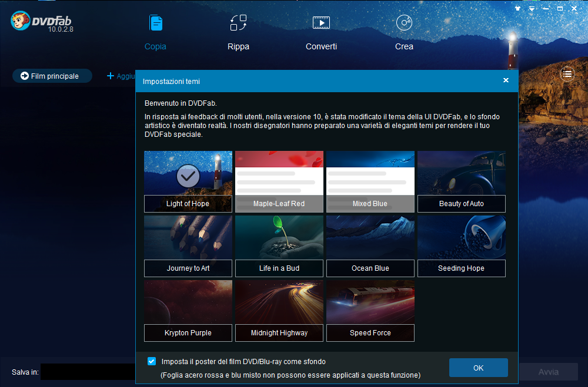Viewport: 588px width, 387px height.
Task: Click the Impostazioni temi dialog title
Action: pos(171,81)
